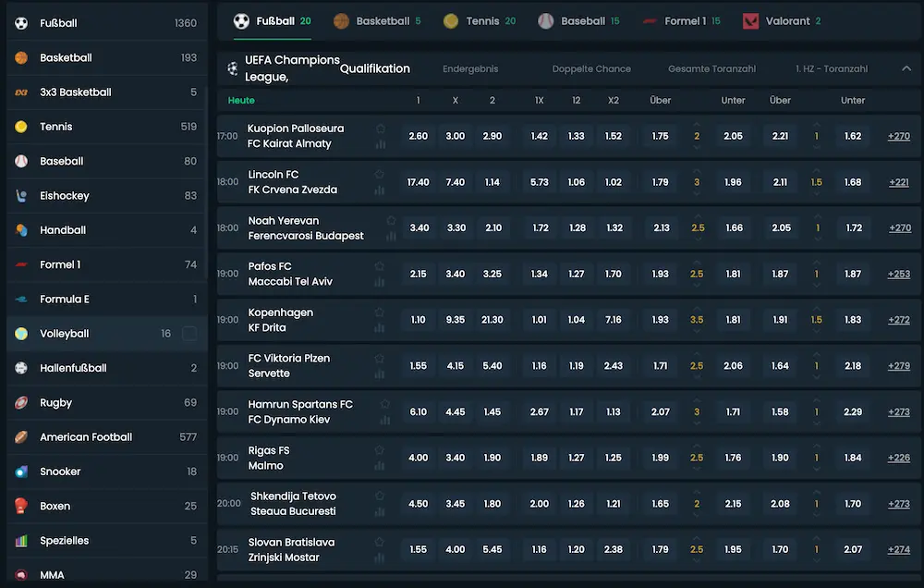This screenshot has height=588, width=924.
Task: Star the Noah Yerevan vs Ferencvarosi match
Action: point(391,221)
